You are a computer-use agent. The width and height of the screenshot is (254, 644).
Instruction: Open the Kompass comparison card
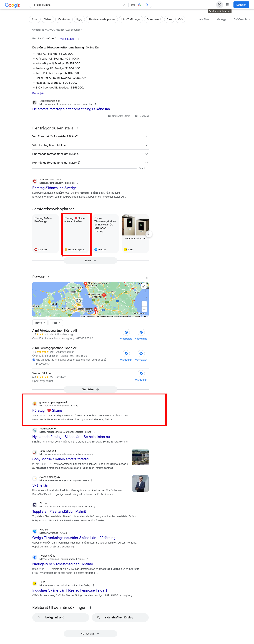(x=45, y=233)
